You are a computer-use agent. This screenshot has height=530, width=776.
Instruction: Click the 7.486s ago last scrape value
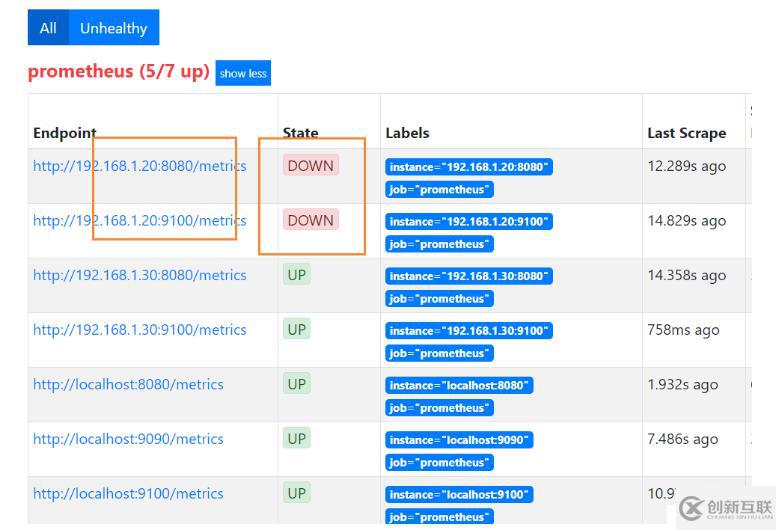[x=682, y=439]
